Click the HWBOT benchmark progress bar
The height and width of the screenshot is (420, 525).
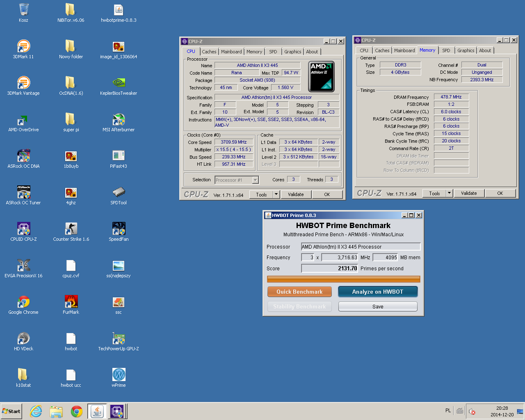344,279
